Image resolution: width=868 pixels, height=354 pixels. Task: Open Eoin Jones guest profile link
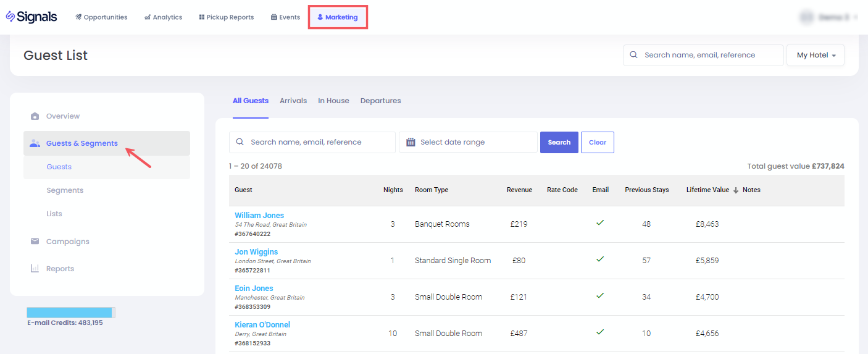[254, 289]
